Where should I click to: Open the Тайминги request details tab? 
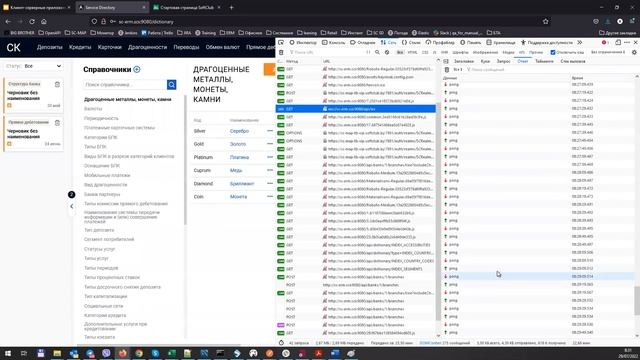(544, 61)
